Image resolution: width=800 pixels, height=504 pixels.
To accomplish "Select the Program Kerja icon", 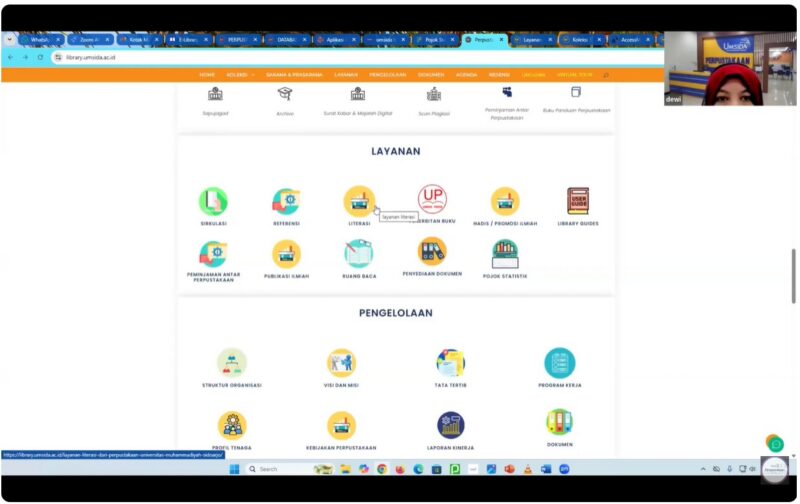I will 559,362.
